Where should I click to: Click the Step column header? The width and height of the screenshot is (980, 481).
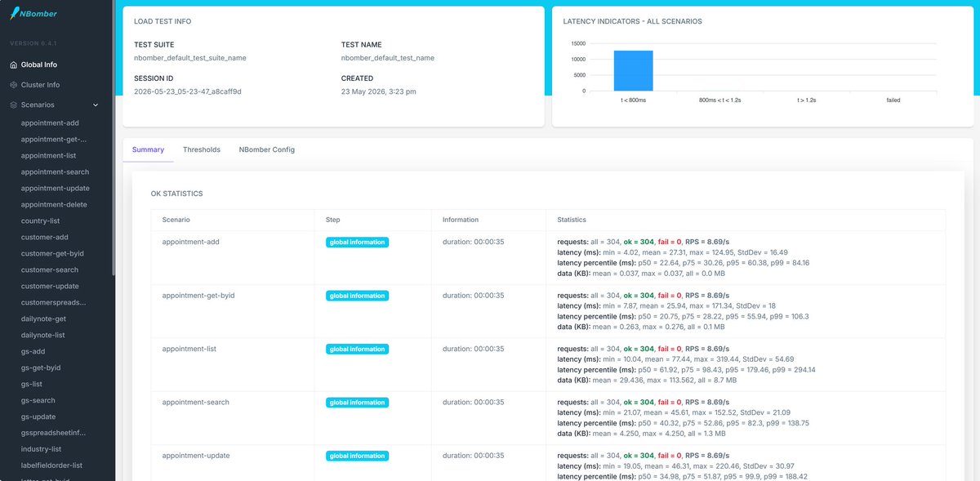332,220
